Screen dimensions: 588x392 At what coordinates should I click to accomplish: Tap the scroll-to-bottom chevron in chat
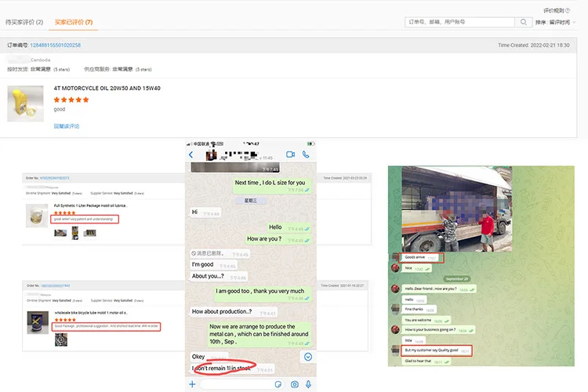point(308,357)
